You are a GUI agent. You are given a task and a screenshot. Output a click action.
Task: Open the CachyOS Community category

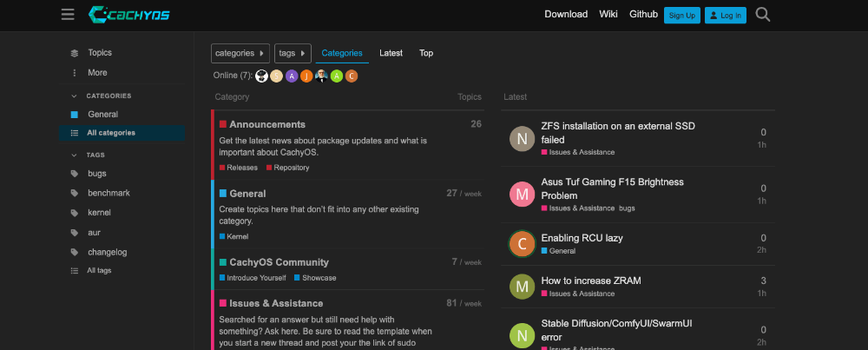(x=279, y=262)
